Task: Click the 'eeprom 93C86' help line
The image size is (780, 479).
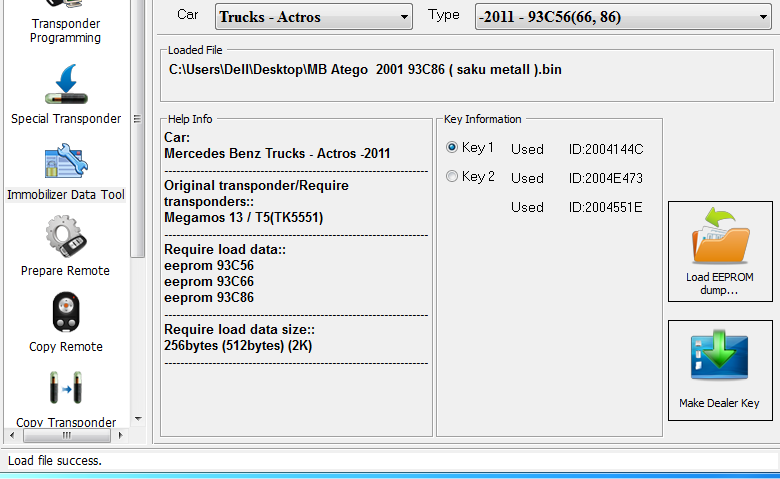Action: coord(209,297)
